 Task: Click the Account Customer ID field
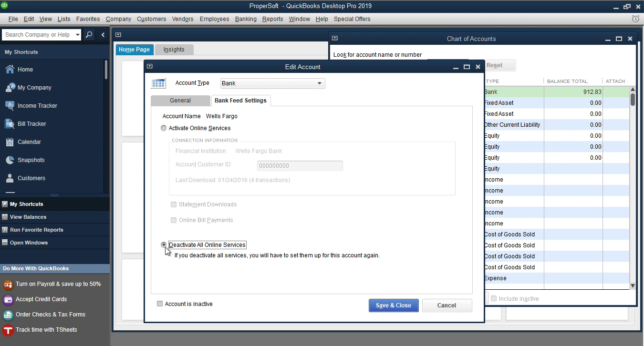(300, 166)
